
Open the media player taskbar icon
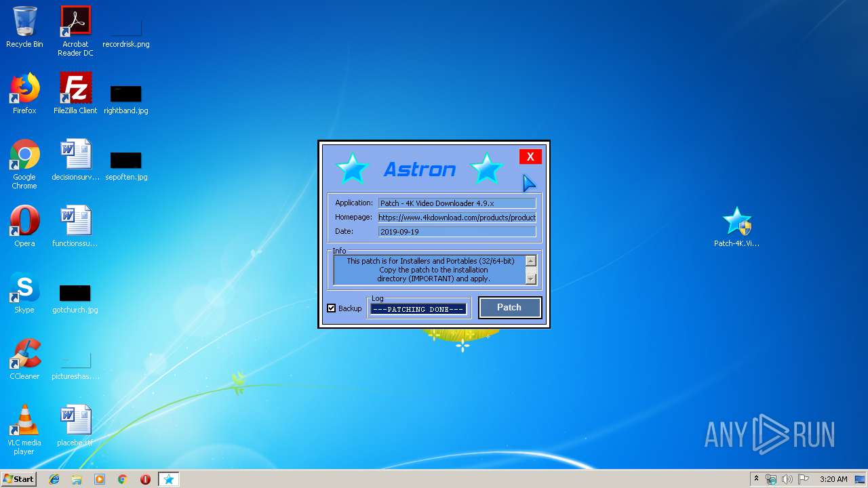(x=100, y=479)
